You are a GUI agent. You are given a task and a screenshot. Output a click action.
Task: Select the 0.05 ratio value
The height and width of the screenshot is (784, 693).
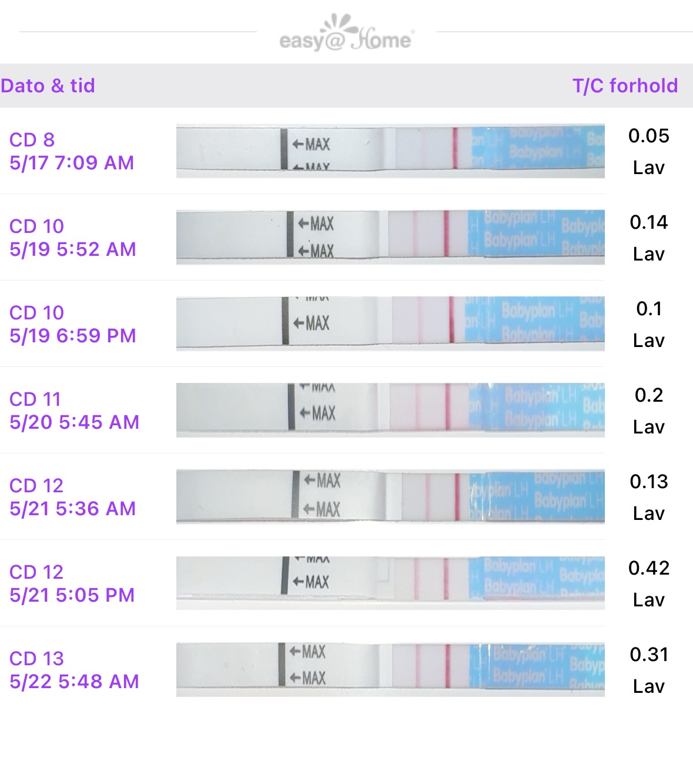[x=648, y=136]
